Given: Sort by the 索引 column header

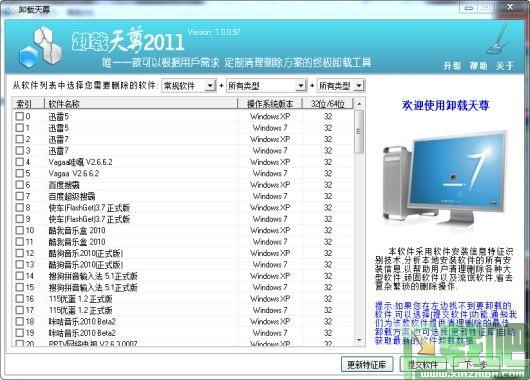Looking at the screenshot, I should (28, 104).
